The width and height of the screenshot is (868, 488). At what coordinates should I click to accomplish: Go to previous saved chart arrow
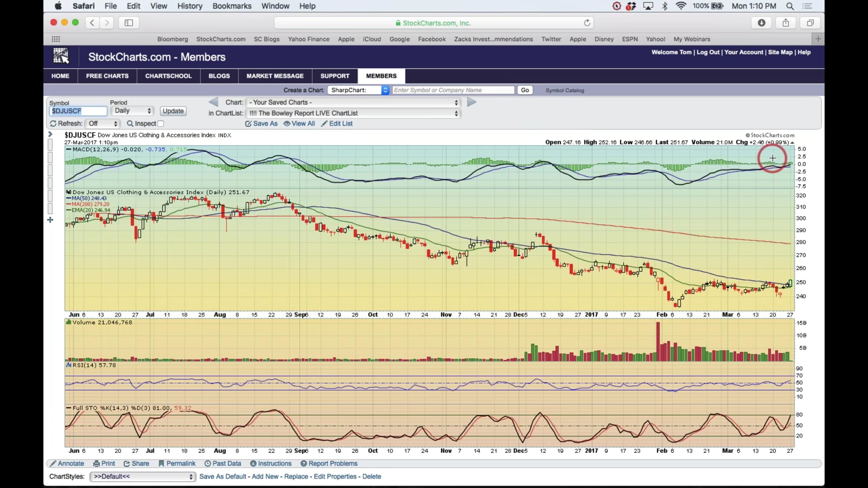[x=213, y=102]
